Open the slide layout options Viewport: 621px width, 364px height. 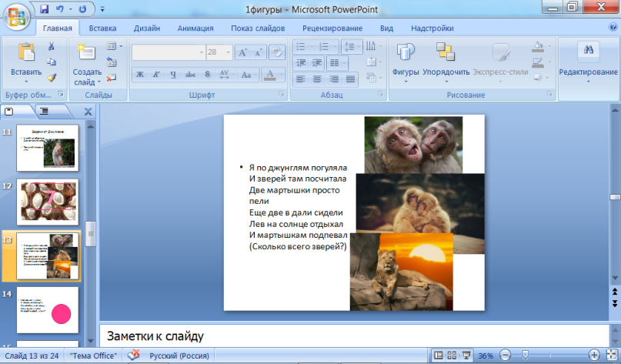[x=114, y=46]
